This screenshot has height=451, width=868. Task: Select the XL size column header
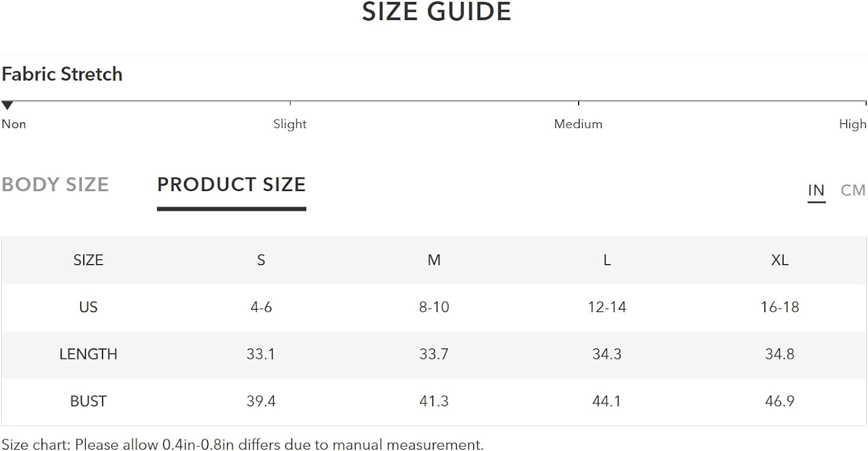point(780,260)
